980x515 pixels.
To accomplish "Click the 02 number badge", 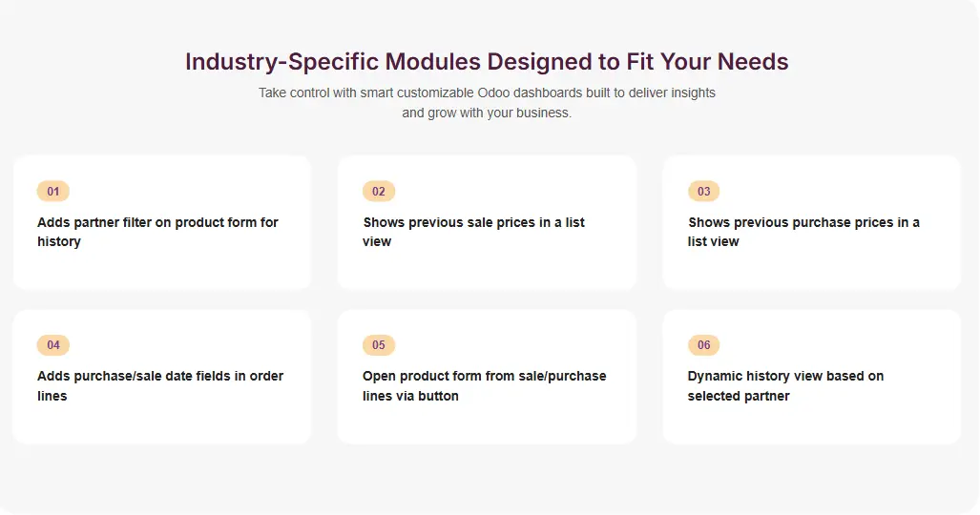I will point(379,192).
